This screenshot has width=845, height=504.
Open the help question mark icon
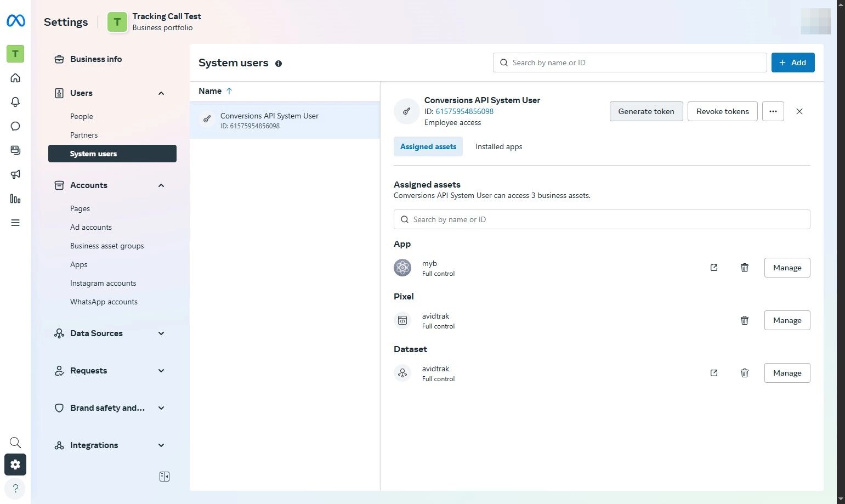(x=15, y=488)
